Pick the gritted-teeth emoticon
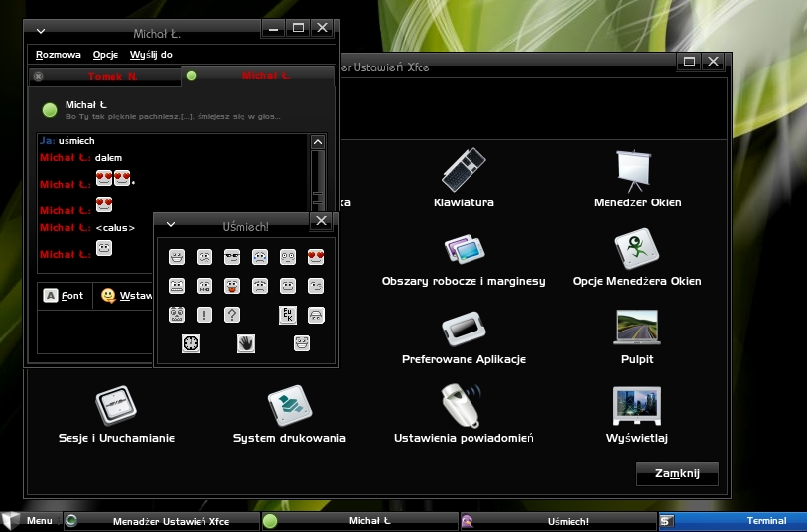The height and width of the screenshot is (532, 807). (177, 286)
